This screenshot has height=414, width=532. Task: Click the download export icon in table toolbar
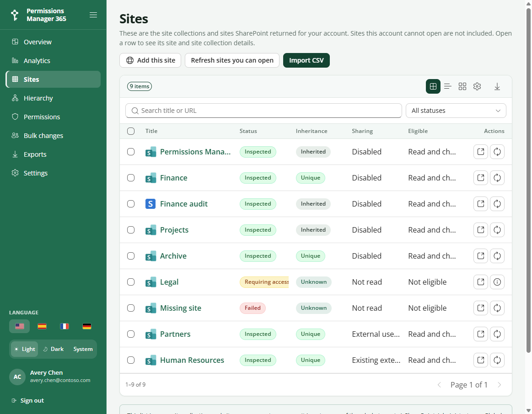[497, 86]
